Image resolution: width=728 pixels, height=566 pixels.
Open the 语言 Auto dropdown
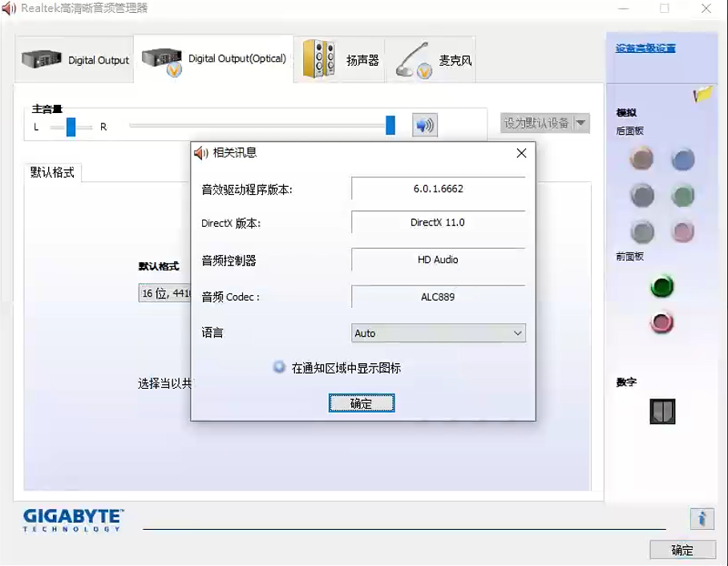click(439, 333)
